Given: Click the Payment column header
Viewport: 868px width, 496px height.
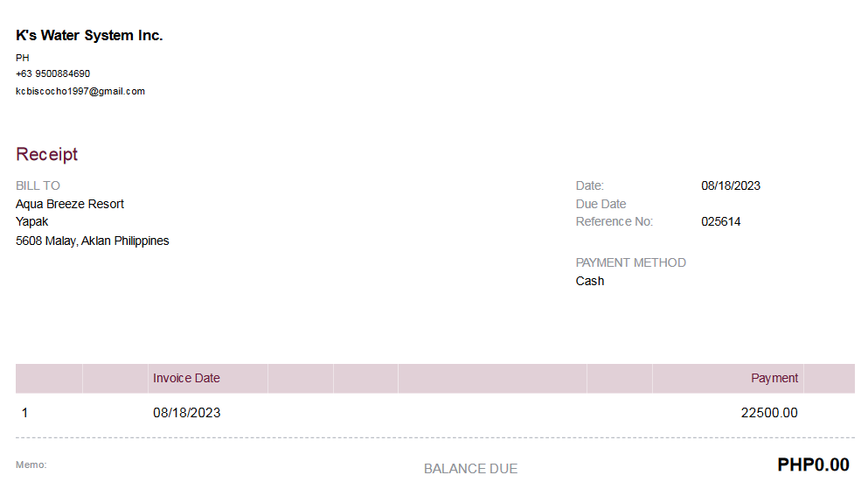Looking at the screenshot, I should coord(774,378).
